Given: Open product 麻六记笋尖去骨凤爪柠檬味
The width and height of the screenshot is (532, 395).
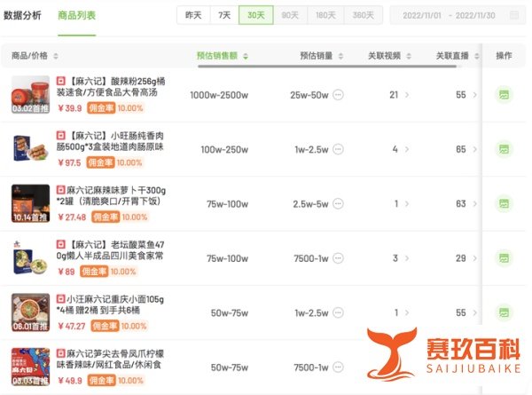Looking at the screenshot, I should click(x=110, y=359).
